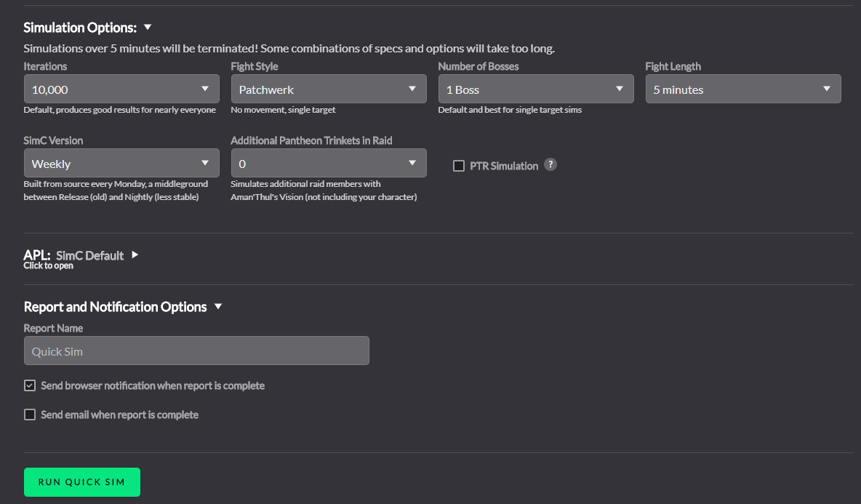The height and width of the screenshot is (504, 861).
Task: Click the PTR Simulation label text
Action: coord(504,166)
